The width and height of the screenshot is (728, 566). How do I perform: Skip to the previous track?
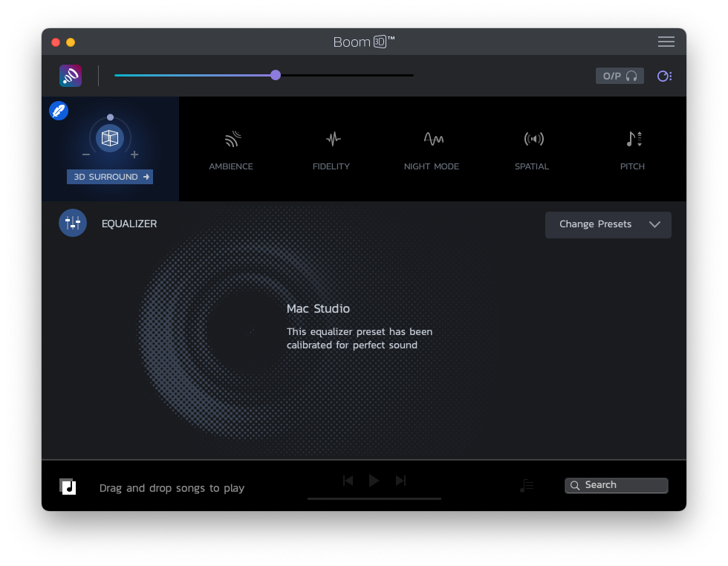[348, 481]
